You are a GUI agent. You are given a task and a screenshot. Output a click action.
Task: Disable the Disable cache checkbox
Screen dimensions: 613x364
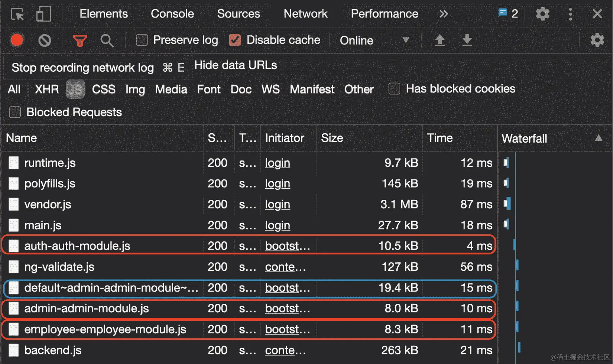[x=235, y=40]
